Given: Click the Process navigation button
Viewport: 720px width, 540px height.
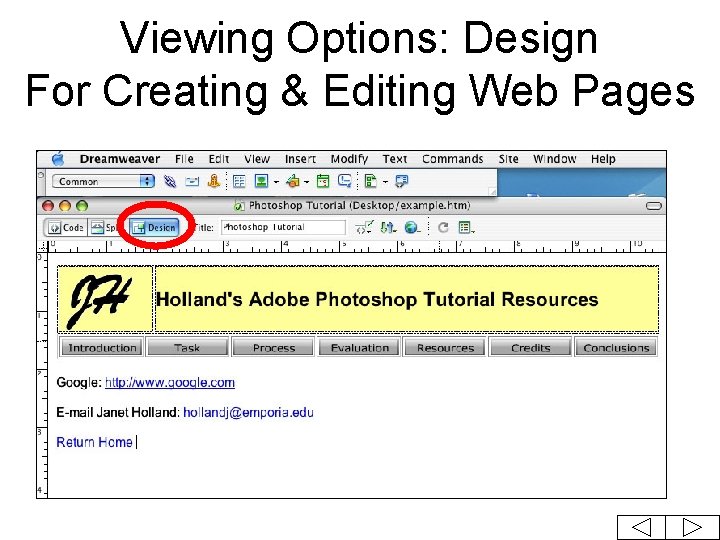Looking at the screenshot, I should (x=274, y=348).
